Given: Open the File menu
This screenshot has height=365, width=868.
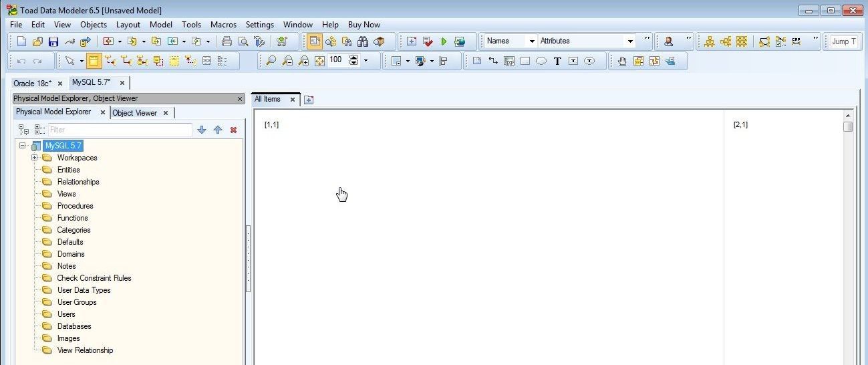Looking at the screenshot, I should tap(16, 25).
